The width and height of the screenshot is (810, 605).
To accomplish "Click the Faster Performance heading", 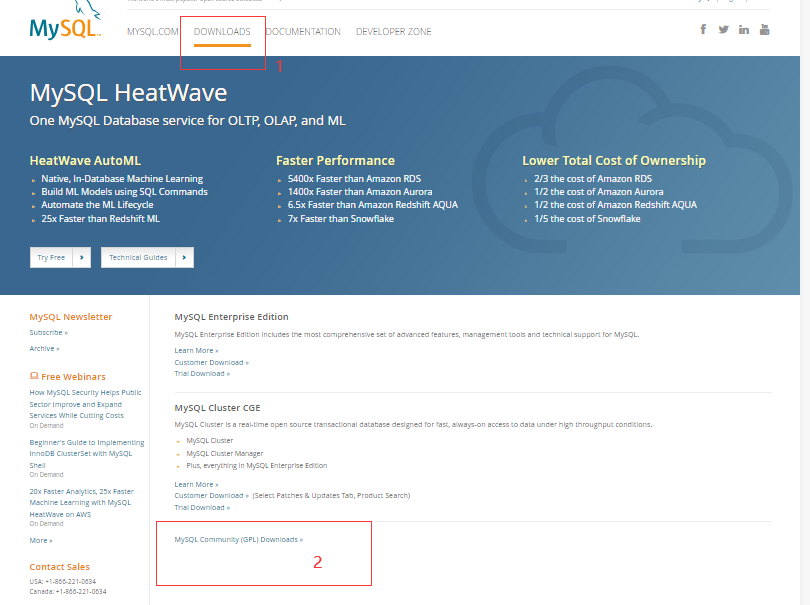I will 335,161.
